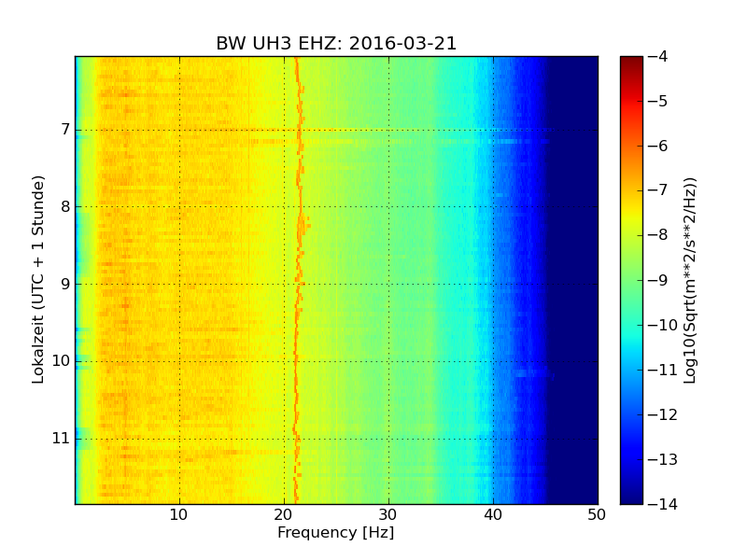Click colorbar tick label −9
Image resolution: width=747 pixels, height=560 pixels.
pyautogui.click(x=658, y=280)
